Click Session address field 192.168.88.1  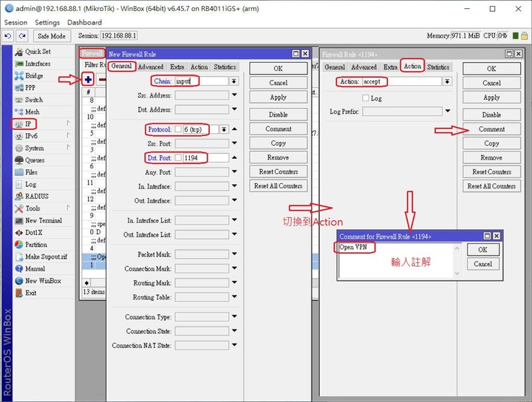coord(119,35)
